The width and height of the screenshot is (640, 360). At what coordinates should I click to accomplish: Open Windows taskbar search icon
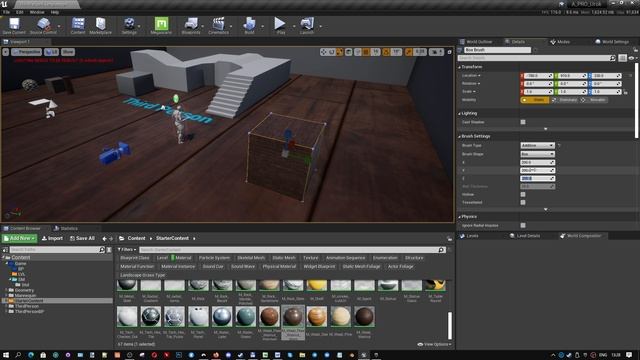coord(18,355)
